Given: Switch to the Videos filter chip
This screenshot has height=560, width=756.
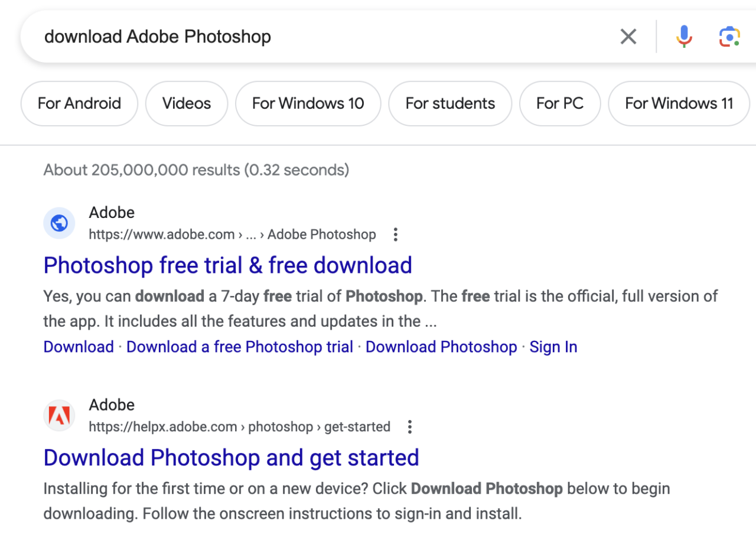Looking at the screenshot, I should [x=187, y=103].
